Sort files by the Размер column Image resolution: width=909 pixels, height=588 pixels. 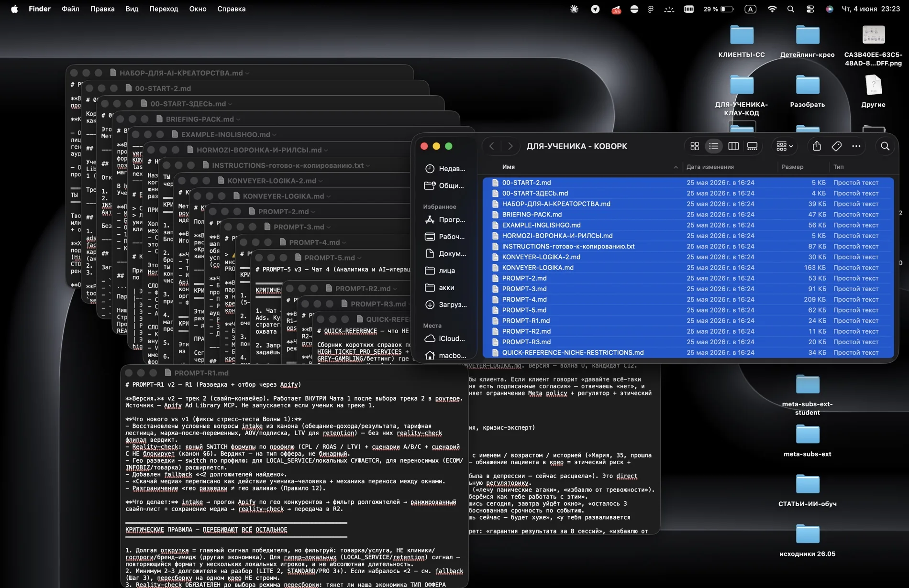click(x=792, y=167)
